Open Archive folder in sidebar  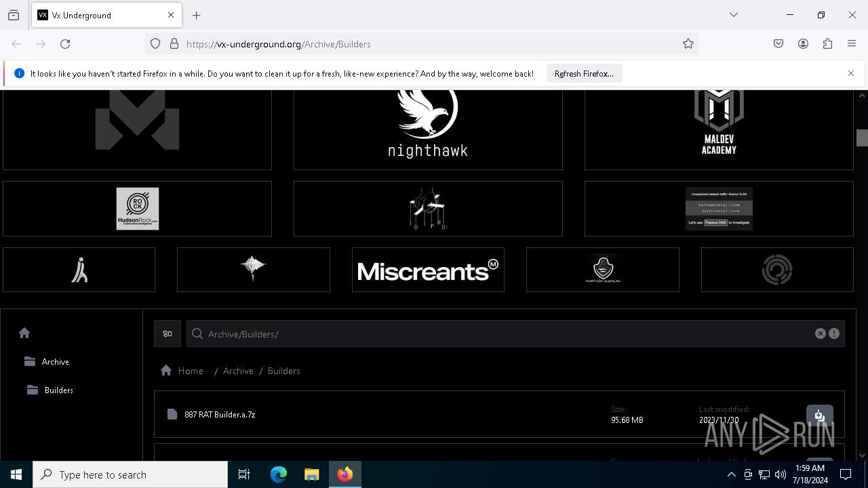47,362
